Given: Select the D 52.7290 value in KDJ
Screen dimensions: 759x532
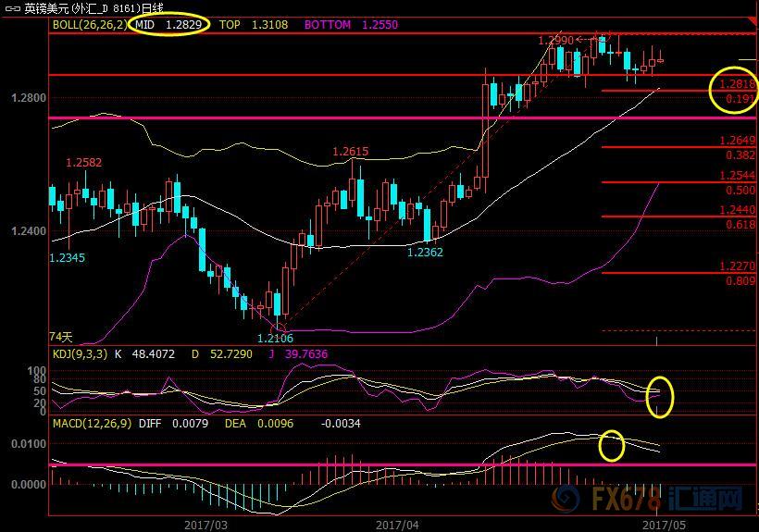Looking at the screenshot, I should 222,353.
